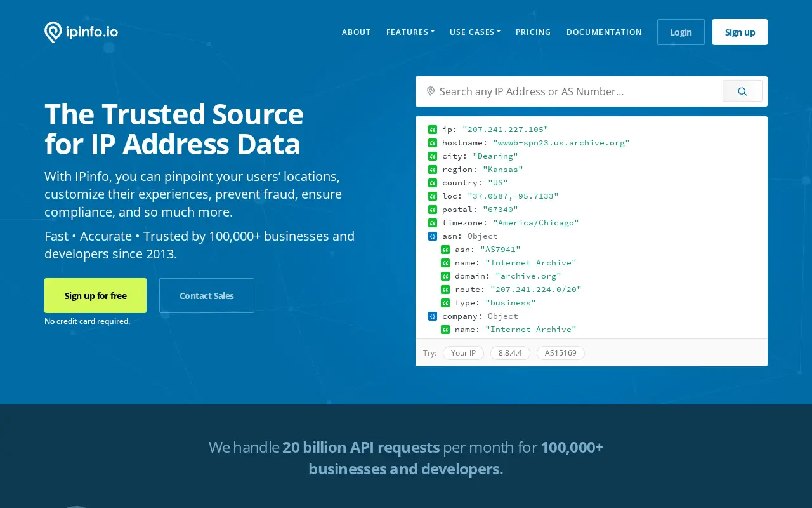Open the Documentation page

pos(604,32)
